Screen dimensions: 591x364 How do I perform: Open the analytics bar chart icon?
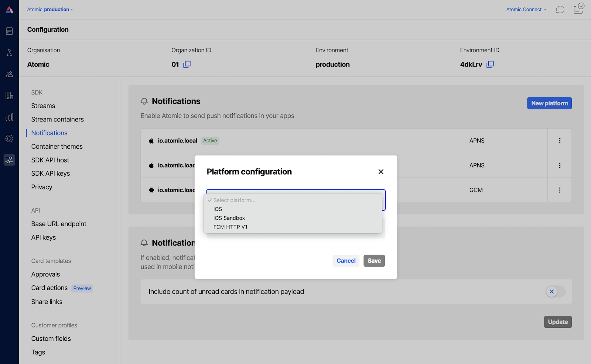tap(9, 117)
